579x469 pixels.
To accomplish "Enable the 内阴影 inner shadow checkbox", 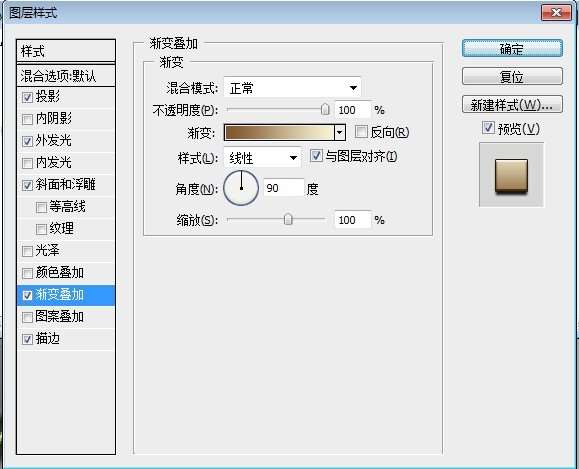I will pyautogui.click(x=27, y=119).
